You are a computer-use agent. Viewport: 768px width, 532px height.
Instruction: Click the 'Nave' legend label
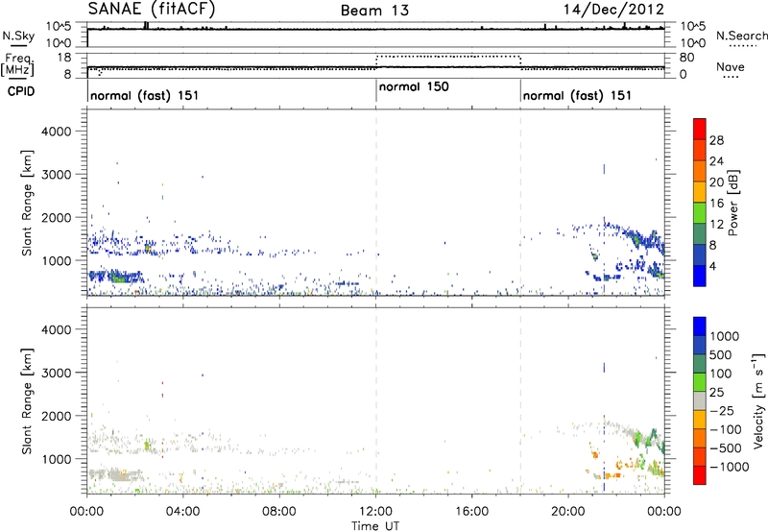(731, 66)
